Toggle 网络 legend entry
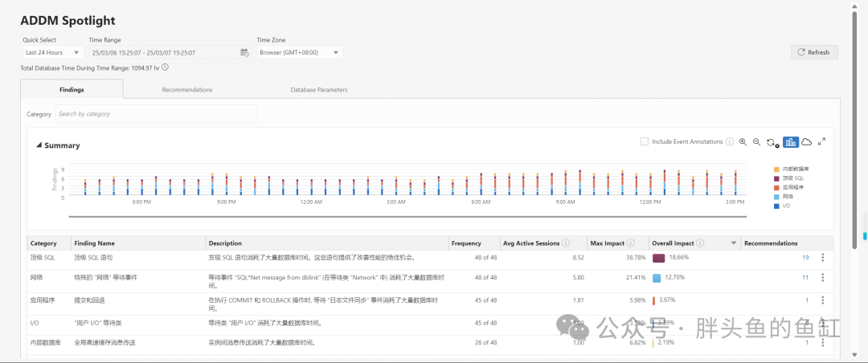Viewport: 868px width, 363px height. 784,197
